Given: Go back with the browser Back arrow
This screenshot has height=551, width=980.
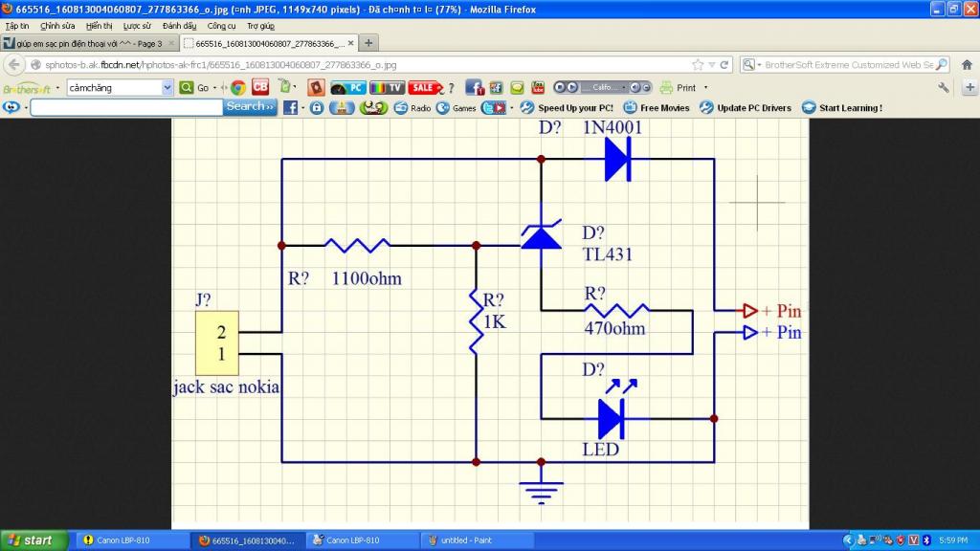Looking at the screenshot, I should click(13, 64).
